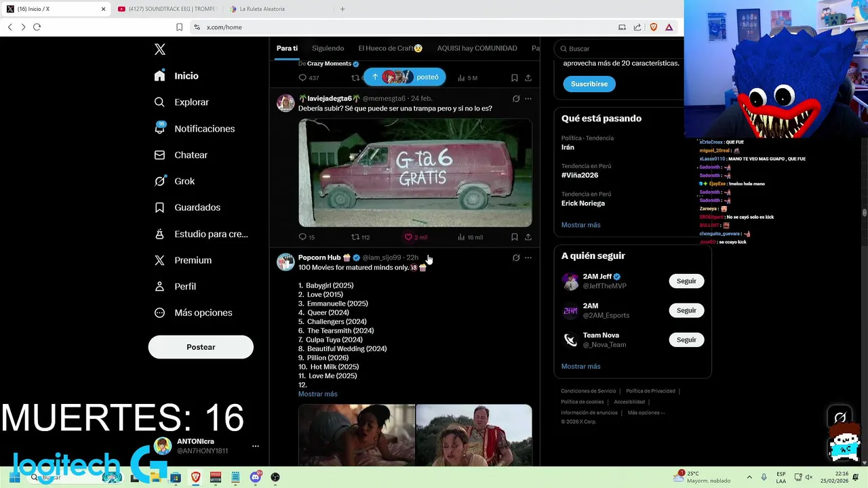
Task: Click the Postear button
Action: (x=201, y=347)
